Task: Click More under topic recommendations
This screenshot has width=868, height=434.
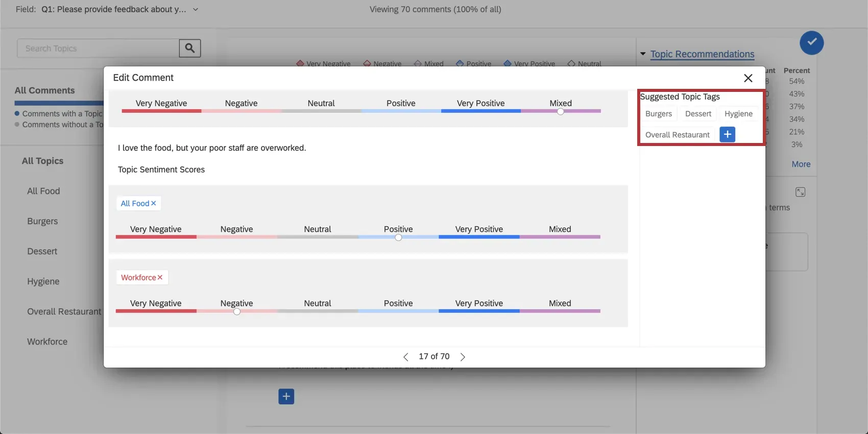Action: [801, 164]
